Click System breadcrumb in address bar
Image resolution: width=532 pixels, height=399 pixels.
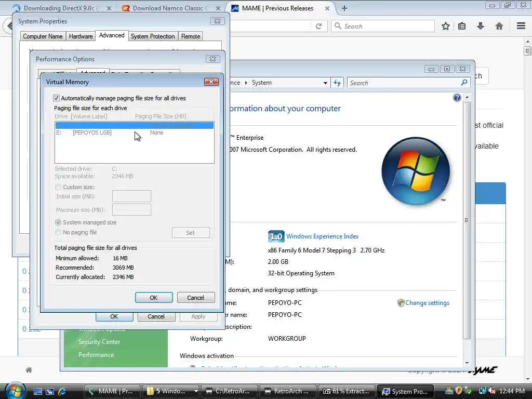(262, 83)
